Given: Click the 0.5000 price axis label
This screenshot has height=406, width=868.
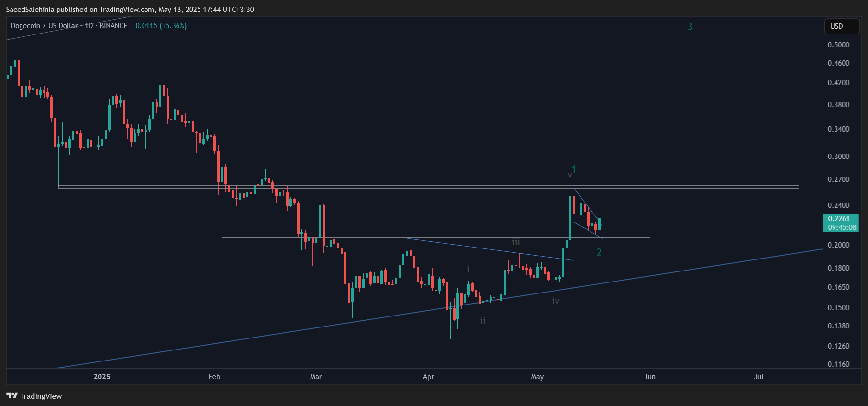Looking at the screenshot, I should [x=838, y=45].
